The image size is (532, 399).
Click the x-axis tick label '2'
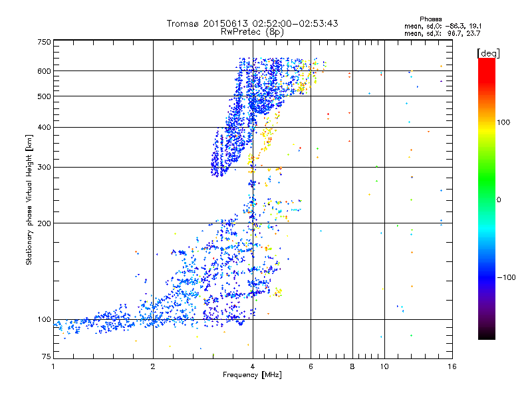click(x=153, y=366)
